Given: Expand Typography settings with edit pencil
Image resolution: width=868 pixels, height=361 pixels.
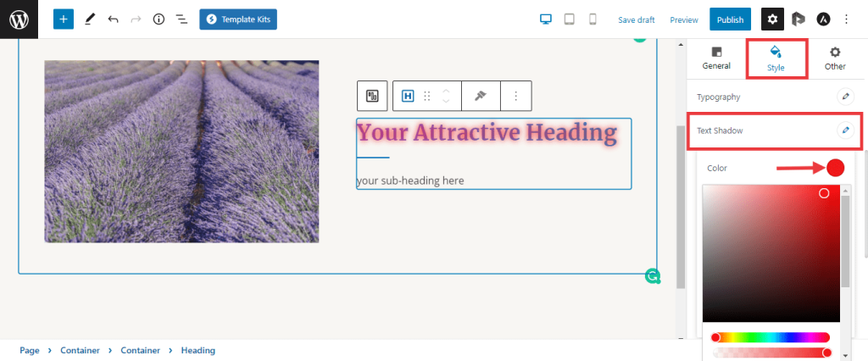Looking at the screenshot, I should (844, 97).
